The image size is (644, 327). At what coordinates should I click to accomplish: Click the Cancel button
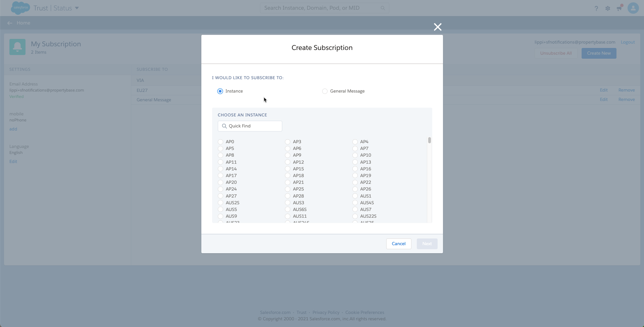click(399, 244)
